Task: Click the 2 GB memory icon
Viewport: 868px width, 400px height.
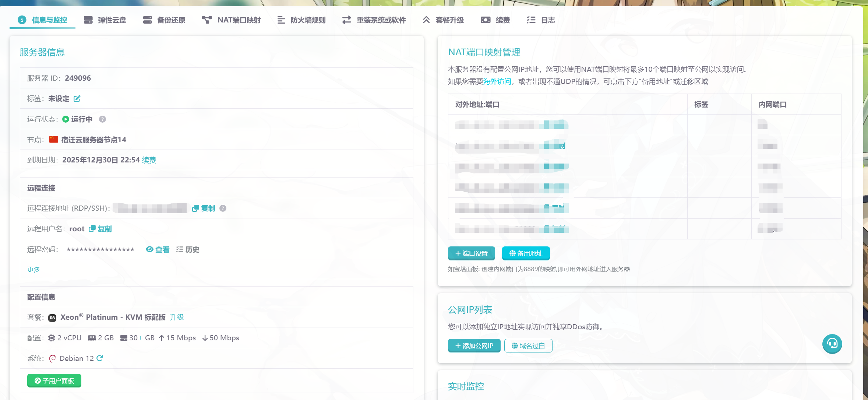Action: [x=92, y=338]
